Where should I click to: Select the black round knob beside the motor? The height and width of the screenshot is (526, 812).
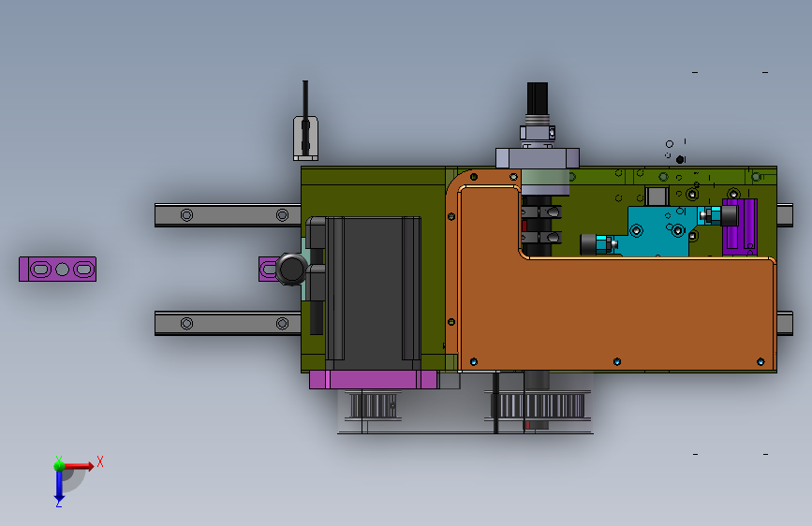coord(291,270)
